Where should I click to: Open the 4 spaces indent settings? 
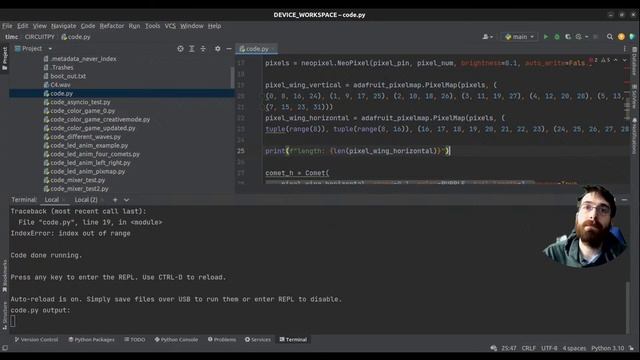pos(574,348)
